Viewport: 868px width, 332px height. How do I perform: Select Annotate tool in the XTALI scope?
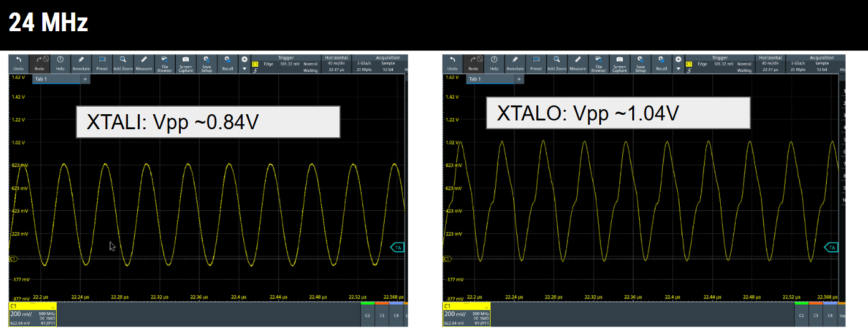[x=81, y=63]
